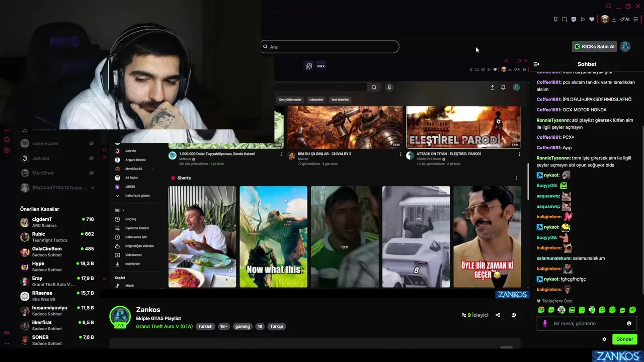Open Rubic recommended channel
Image resolution: width=644 pixels, height=362 pixels.
point(57,237)
